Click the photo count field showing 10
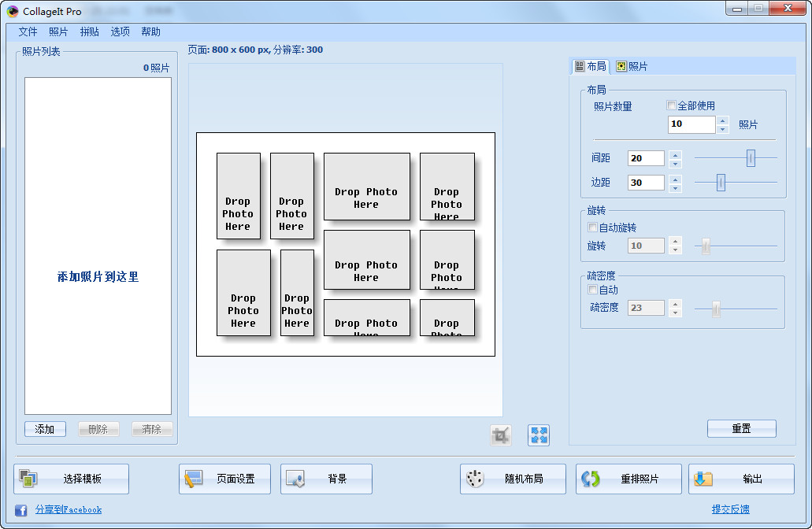Image resolution: width=812 pixels, height=529 pixels. click(691, 124)
